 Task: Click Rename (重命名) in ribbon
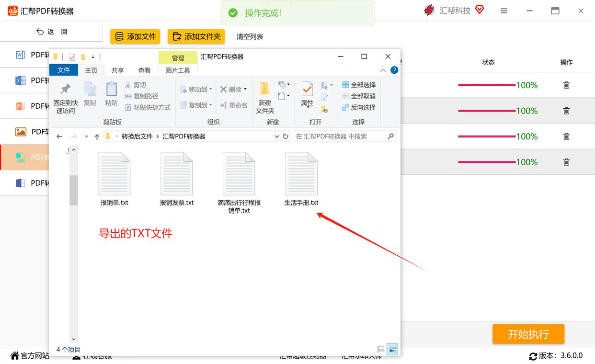pos(234,105)
